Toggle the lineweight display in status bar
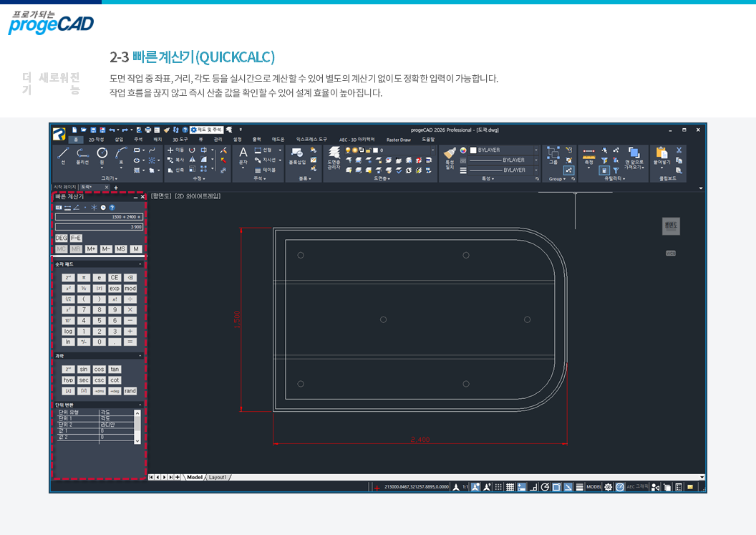Image resolution: width=756 pixels, height=535 pixels. tap(580, 487)
